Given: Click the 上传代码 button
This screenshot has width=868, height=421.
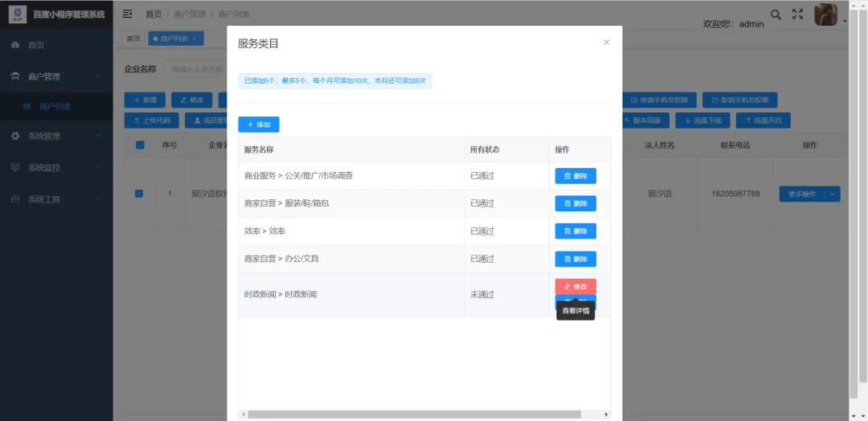Looking at the screenshot, I should [152, 120].
